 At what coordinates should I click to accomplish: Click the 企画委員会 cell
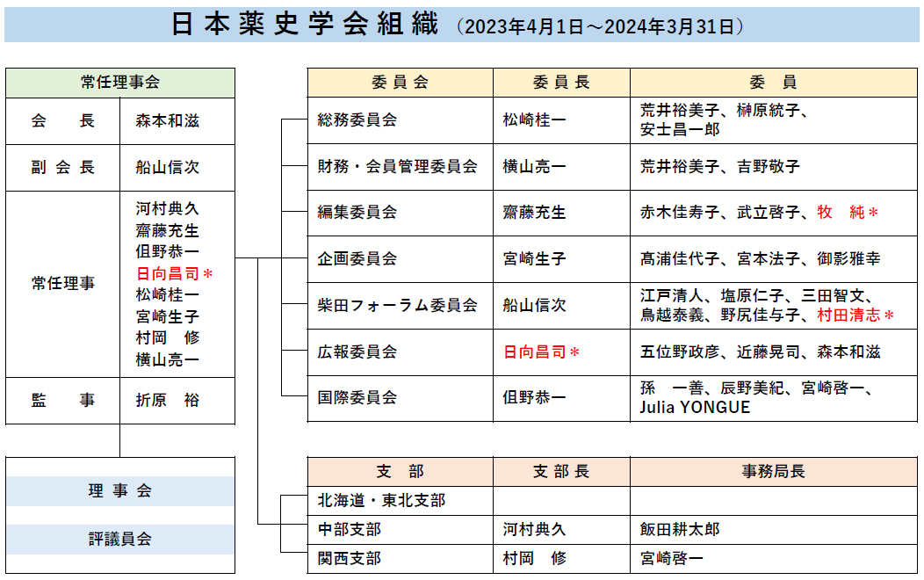[357, 258]
